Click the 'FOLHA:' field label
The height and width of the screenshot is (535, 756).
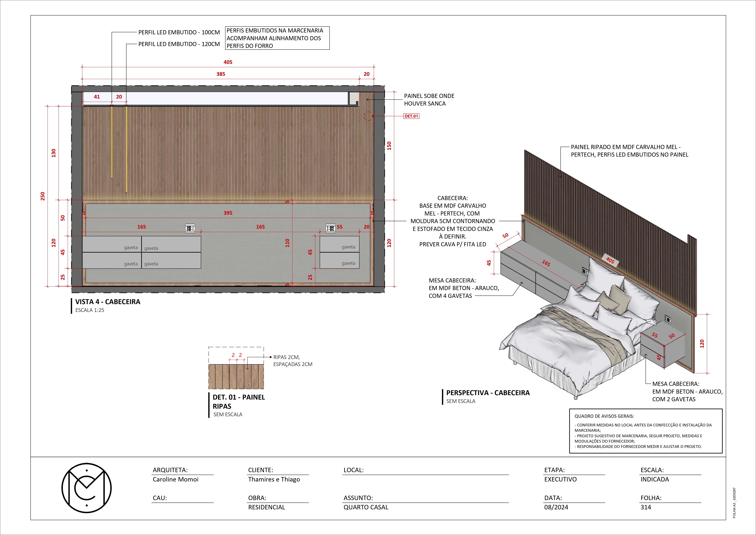coord(651,498)
